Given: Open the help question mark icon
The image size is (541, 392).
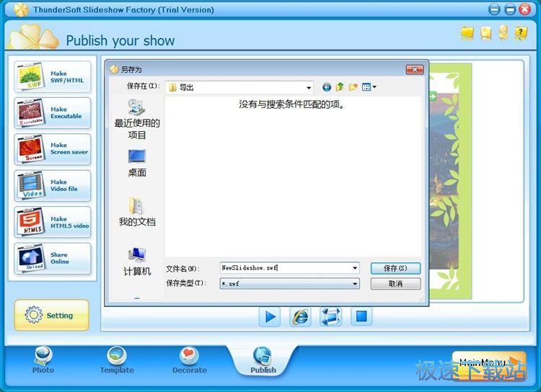Looking at the screenshot, I should click(521, 33).
